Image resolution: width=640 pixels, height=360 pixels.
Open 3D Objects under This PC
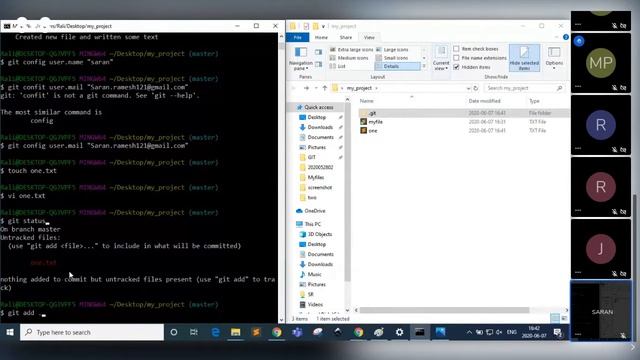pyautogui.click(x=320, y=234)
